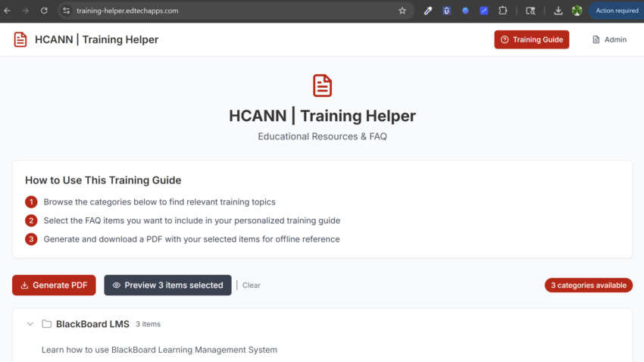This screenshot has width=644, height=362.
Task: Click the large red document icon
Action: pos(323,86)
